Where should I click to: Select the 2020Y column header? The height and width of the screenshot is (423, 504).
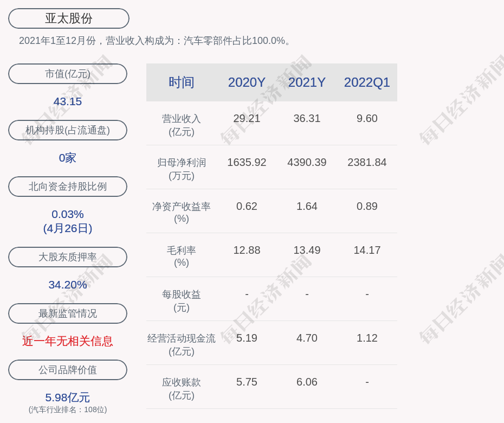click(247, 82)
